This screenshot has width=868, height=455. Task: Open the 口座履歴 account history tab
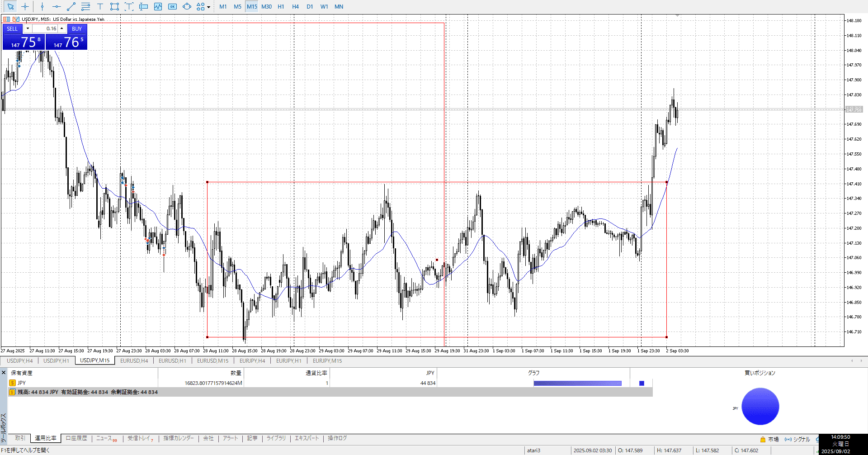pos(76,438)
